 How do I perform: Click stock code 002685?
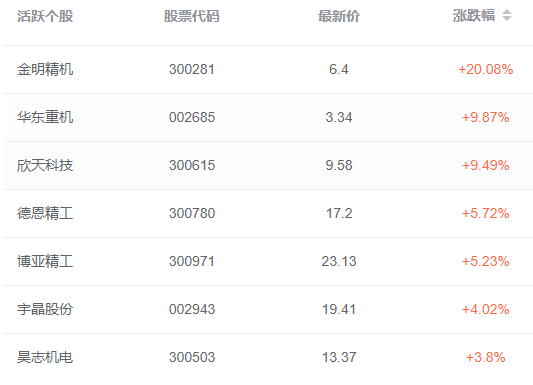click(192, 117)
